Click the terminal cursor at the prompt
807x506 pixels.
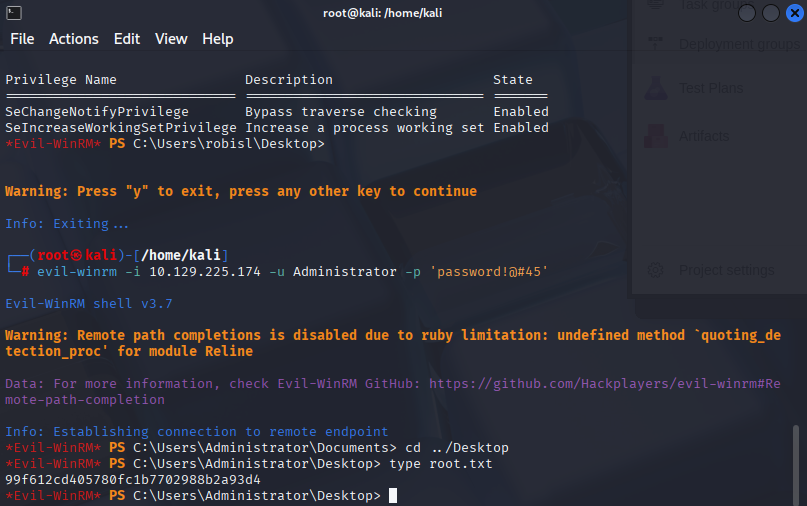click(393, 496)
